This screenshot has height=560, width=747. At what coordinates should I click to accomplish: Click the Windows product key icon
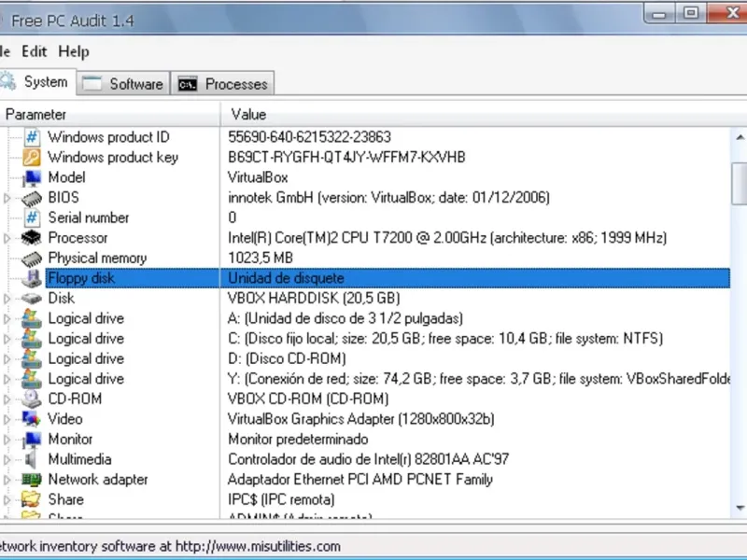coord(32,157)
